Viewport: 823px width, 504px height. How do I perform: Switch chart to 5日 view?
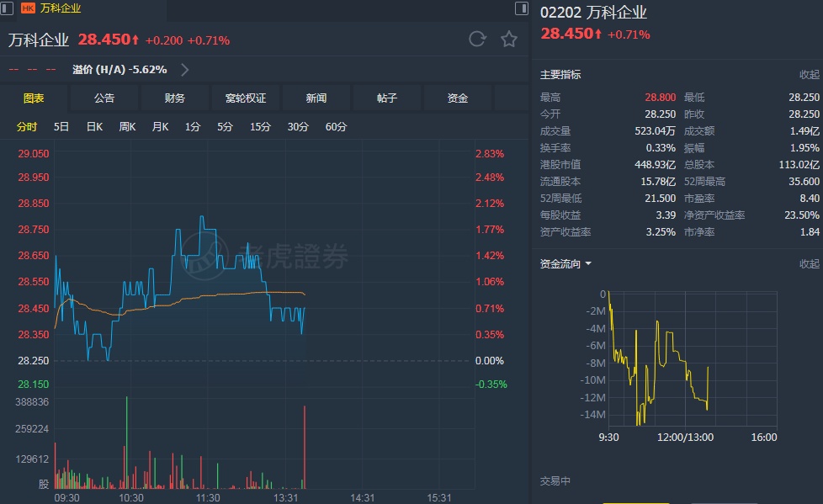(x=61, y=127)
